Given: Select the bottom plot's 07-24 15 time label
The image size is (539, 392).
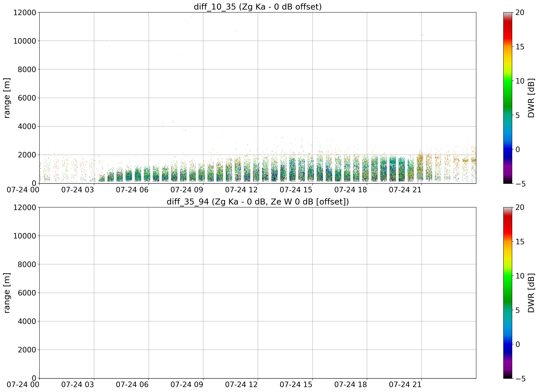Looking at the screenshot, I should tap(296, 385).
